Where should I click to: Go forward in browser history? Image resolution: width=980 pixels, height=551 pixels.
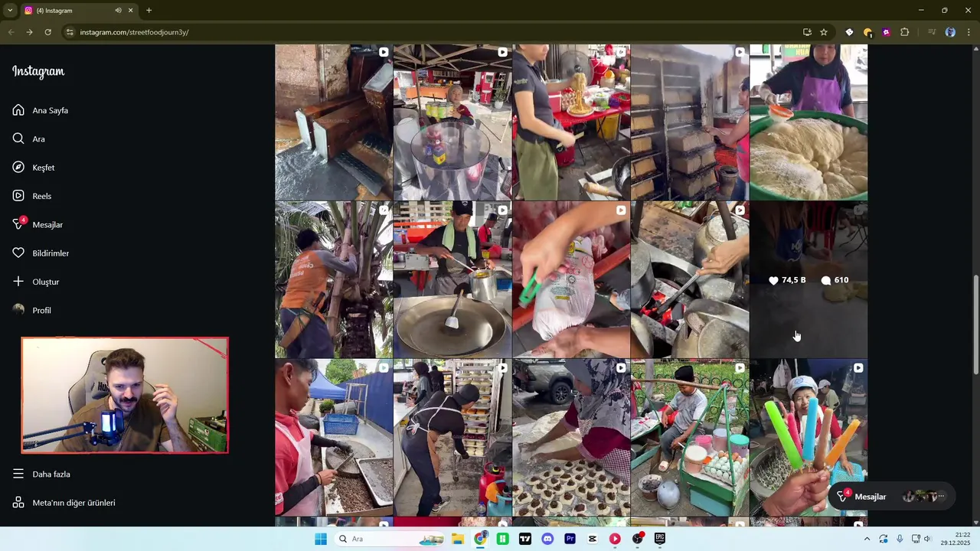[x=29, y=32]
